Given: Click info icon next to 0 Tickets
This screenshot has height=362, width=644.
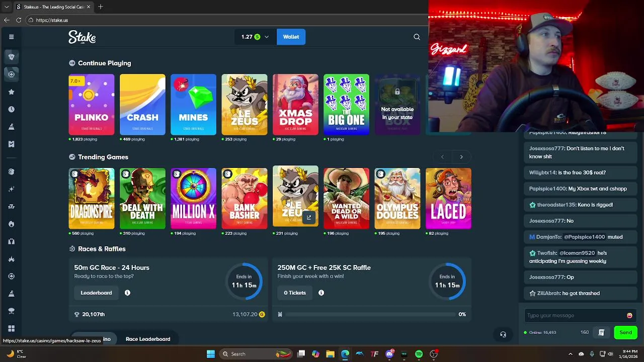Looking at the screenshot, I should 321,293.
